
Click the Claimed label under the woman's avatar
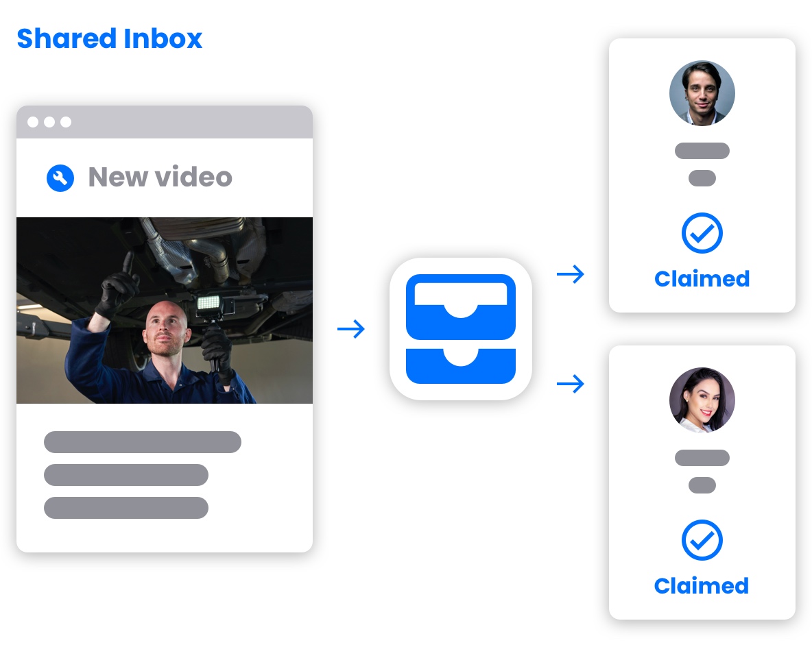(701, 585)
